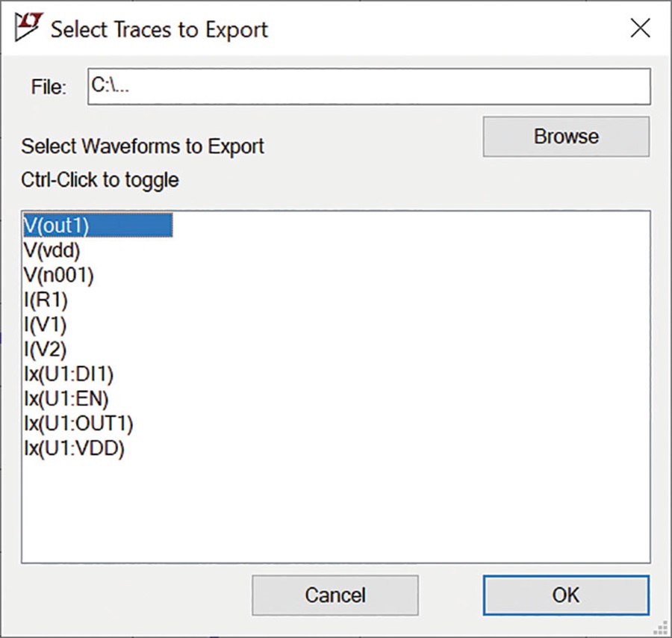Click the 'Ctrl-Click to toggle' hint text

[x=100, y=180]
